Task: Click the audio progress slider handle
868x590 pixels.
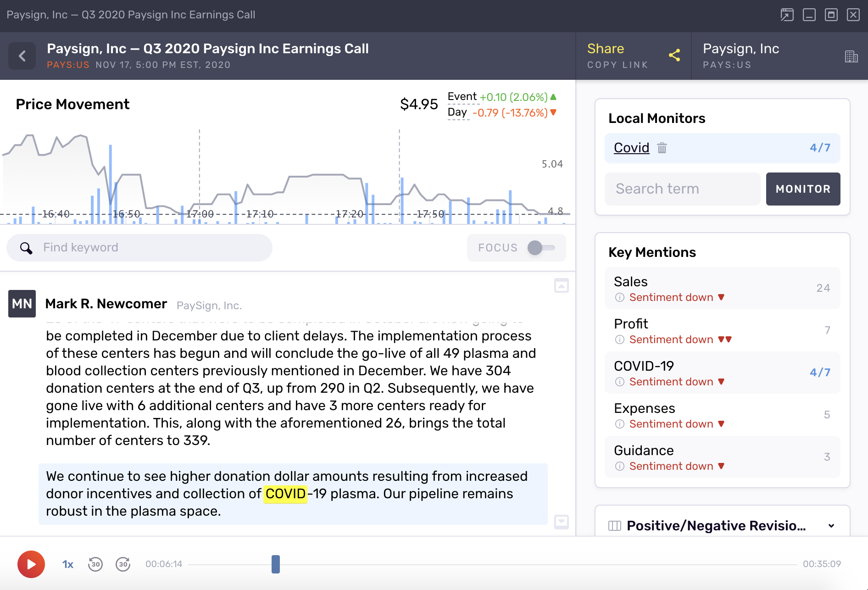Action: [276, 564]
